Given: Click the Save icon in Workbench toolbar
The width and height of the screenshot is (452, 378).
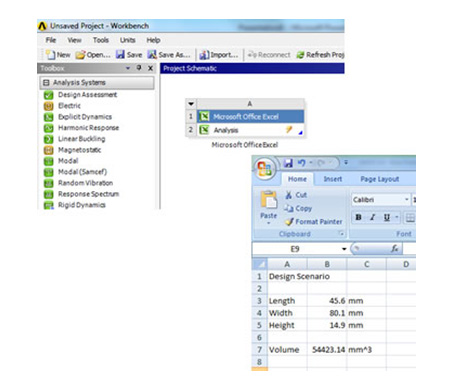Looking at the screenshot, I should (x=120, y=55).
